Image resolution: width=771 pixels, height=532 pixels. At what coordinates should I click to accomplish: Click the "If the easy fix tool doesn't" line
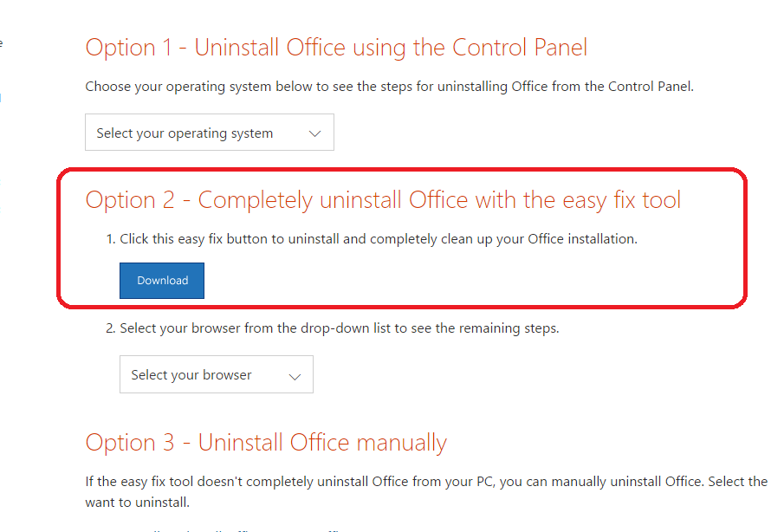pos(425,481)
